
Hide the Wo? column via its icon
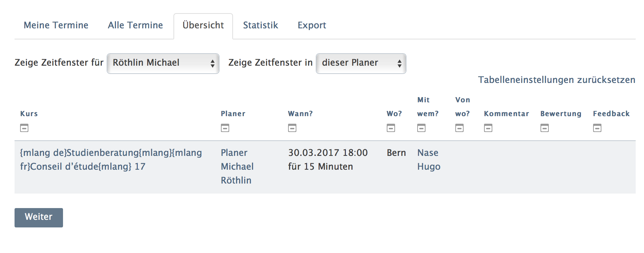(x=391, y=128)
